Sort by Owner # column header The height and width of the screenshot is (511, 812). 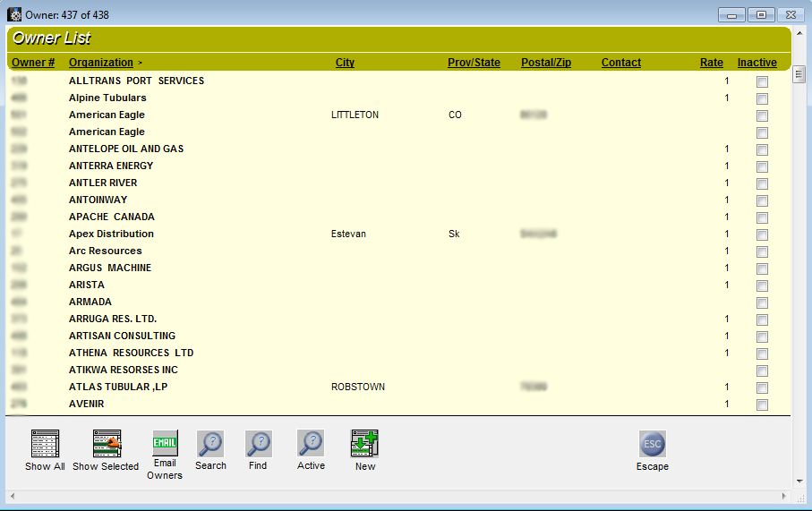click(33, 63)
